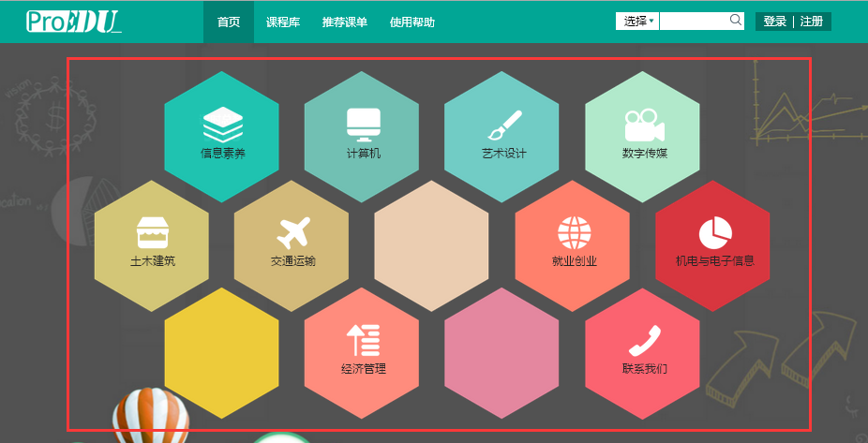Click the 机电与电子信息 label

(x=714, y=261)
